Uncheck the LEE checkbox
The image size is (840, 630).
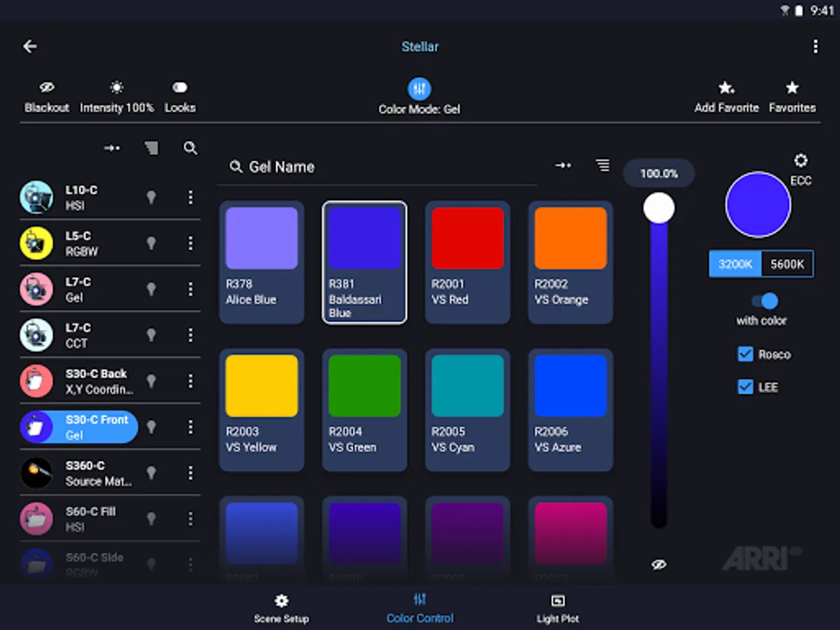click(745, 386)
